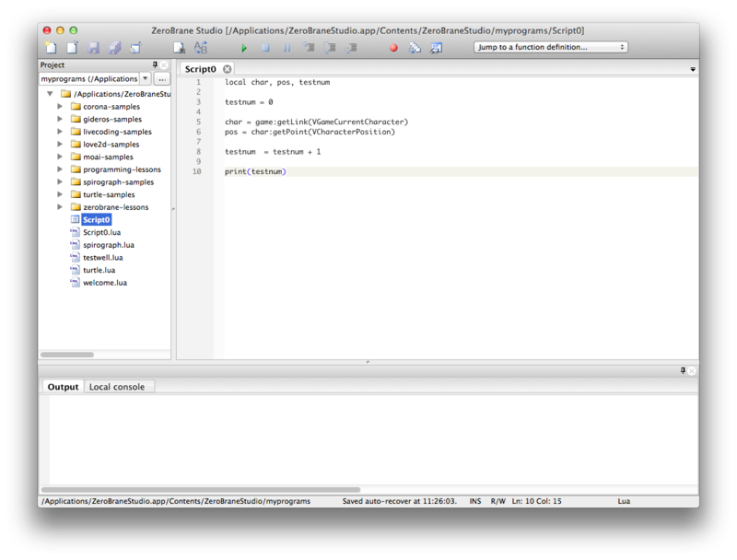Open the Find and Replace icon
This screenshot has width=737, height=560.
pyautogui.click(x=201, y=47)
